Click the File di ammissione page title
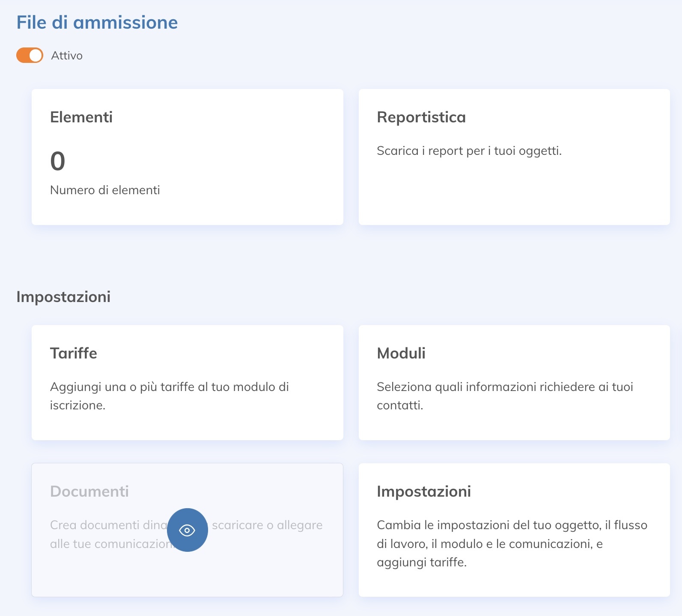This screenshot has height=616, width=682. (97, 23)
